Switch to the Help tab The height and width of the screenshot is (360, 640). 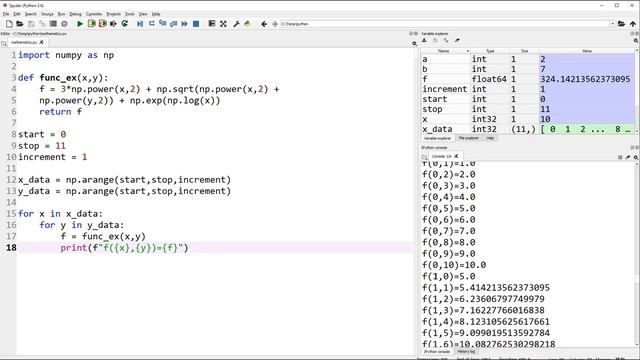pos(490,138)
